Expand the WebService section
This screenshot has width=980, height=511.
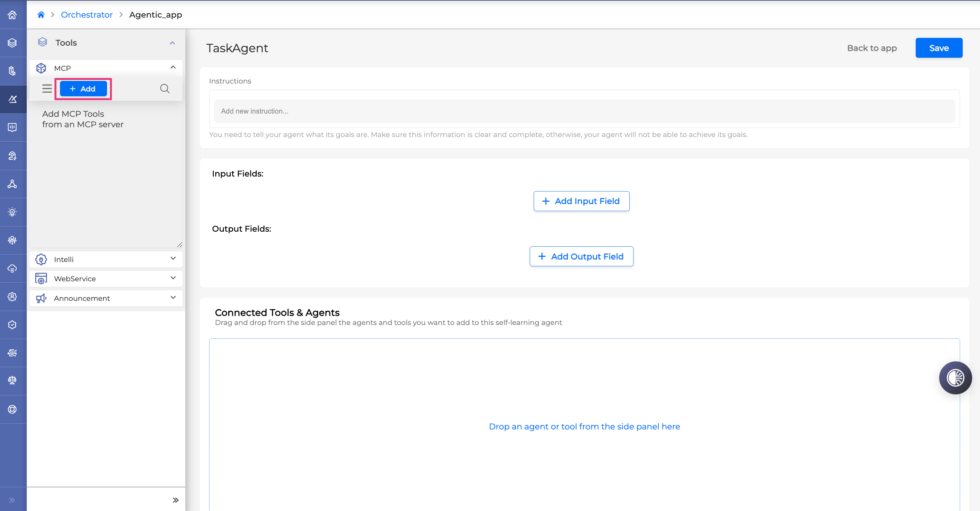point(173,278)
